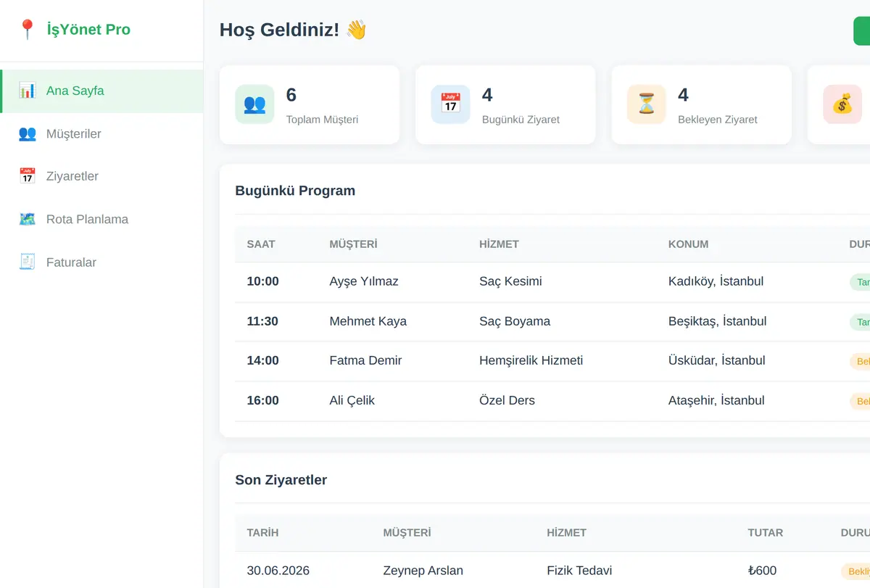Viewport: 870px width, 588px height.
Task: Navigate to Rota Planlama
Action: coord(102,219)
